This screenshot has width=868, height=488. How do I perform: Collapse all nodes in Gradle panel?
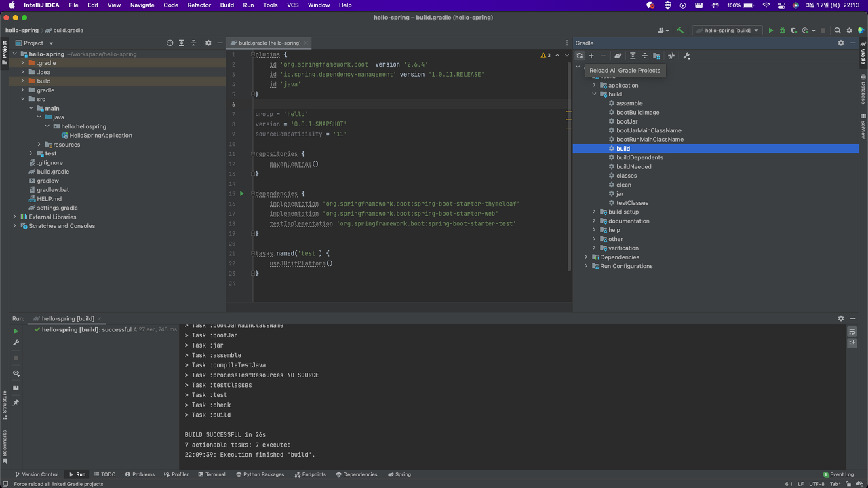click(645, 56)
